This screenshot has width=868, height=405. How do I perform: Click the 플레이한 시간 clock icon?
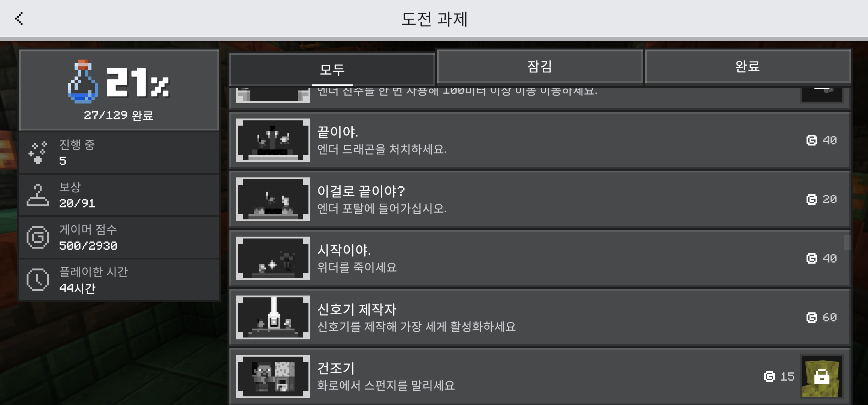37,280
